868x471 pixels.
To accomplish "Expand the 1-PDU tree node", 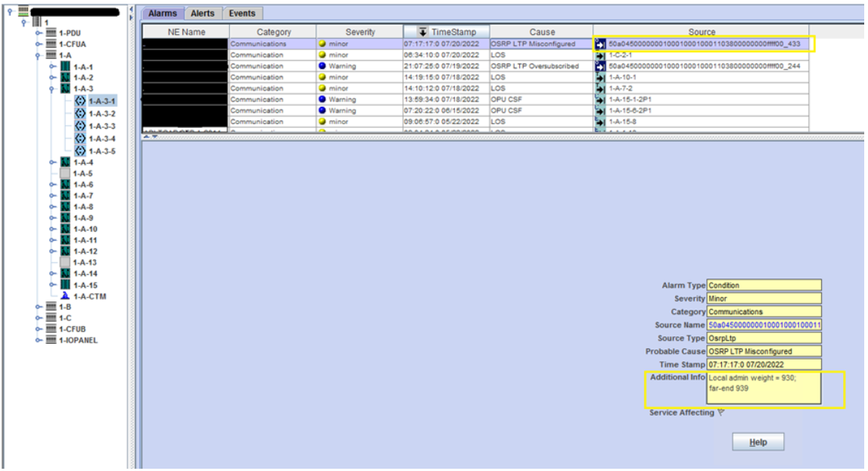I will pyautogui.click(x=38, y=33).
